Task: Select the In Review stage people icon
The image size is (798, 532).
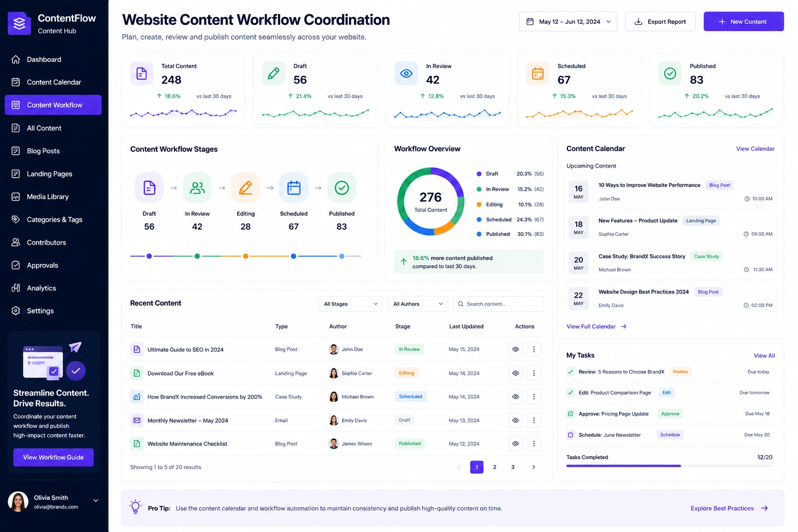Action: click(197, 188)
